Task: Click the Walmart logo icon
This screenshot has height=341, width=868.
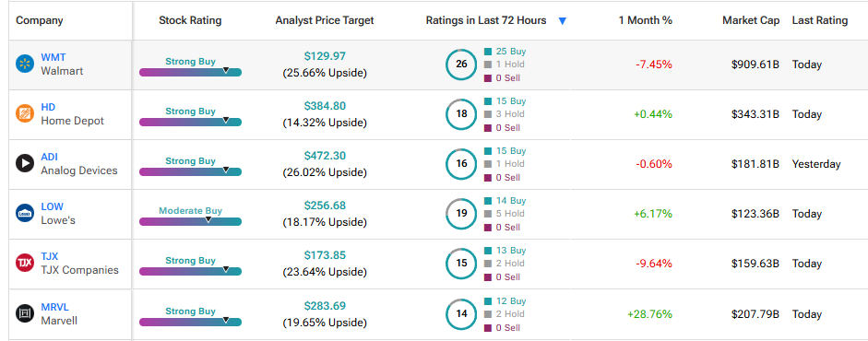Action: (24, 65)
